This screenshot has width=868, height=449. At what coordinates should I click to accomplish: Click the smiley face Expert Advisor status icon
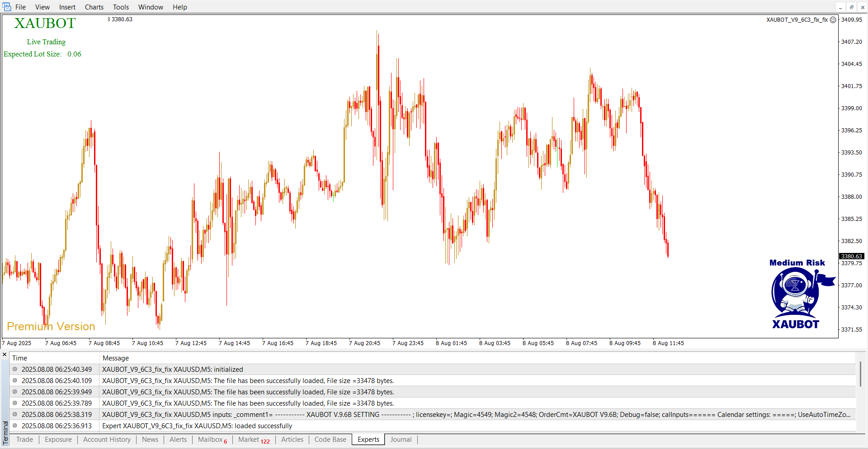click(x=833, y=20)
